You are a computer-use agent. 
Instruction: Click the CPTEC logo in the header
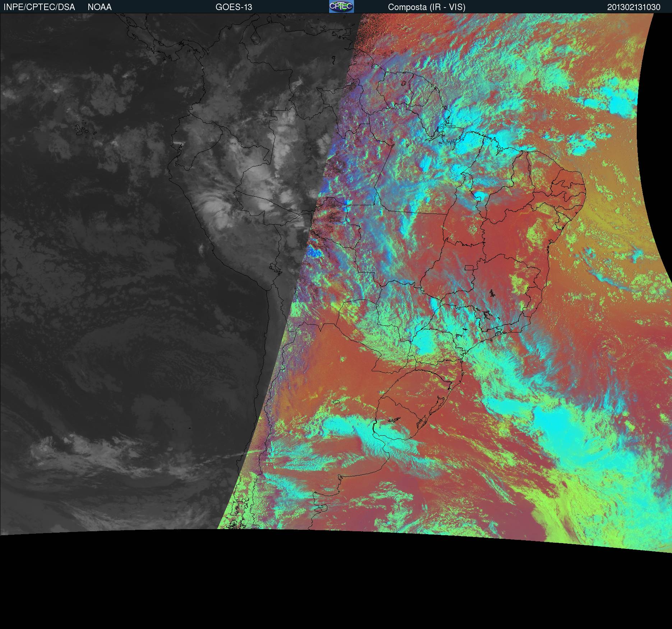click(x=341, y=6)
